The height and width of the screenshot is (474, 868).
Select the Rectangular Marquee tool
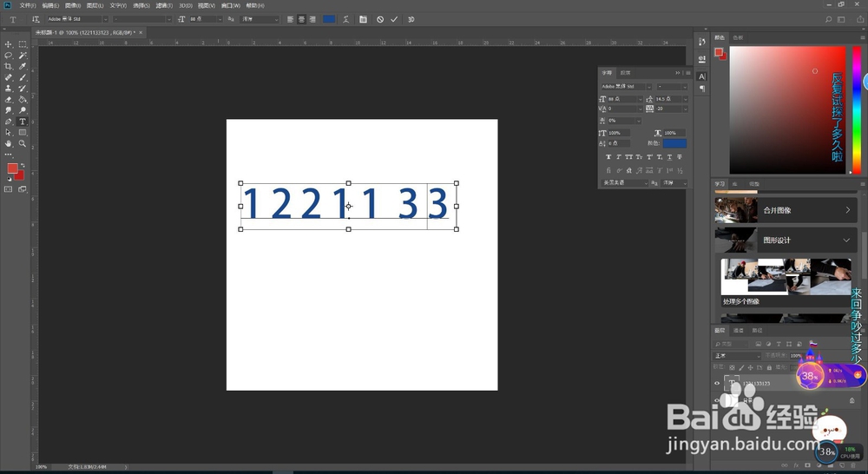[23, 44]
